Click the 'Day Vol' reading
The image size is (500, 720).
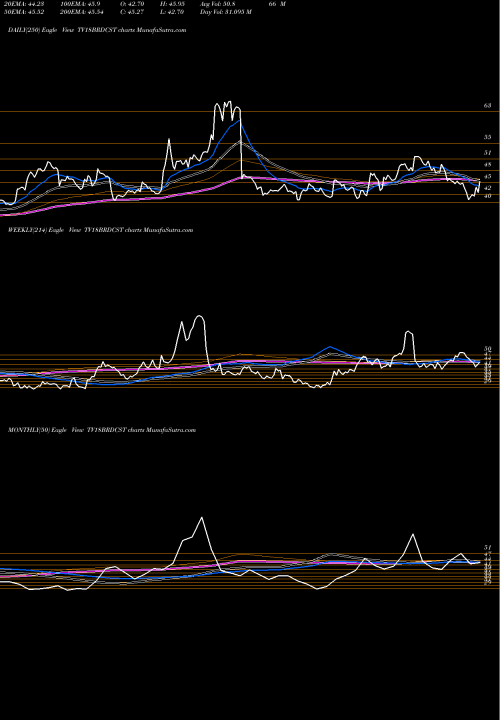pos(225,12)
